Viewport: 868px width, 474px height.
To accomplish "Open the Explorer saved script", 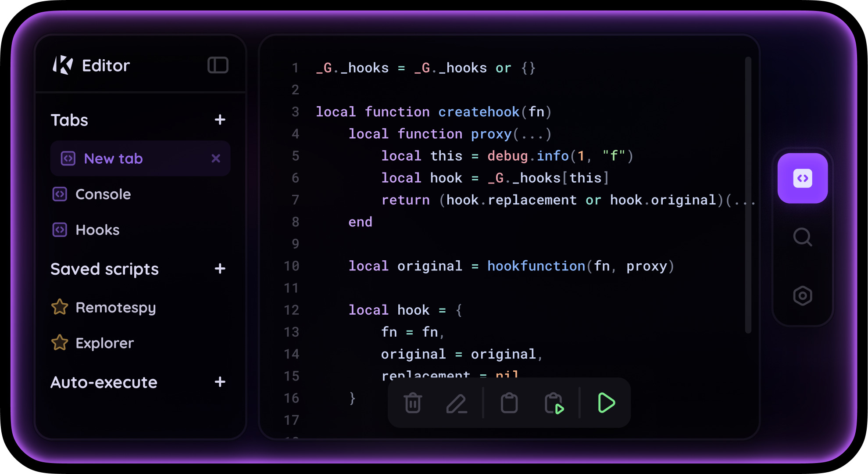I will click(104, 343).
